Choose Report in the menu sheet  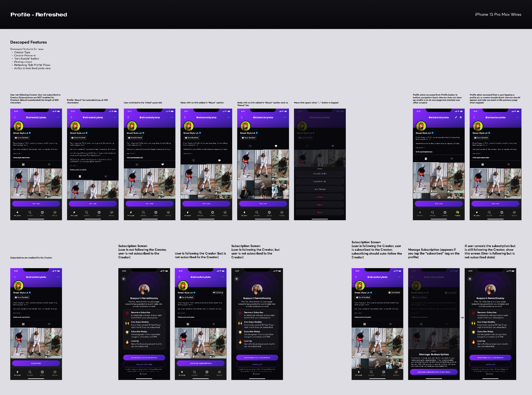pos(320,205)
